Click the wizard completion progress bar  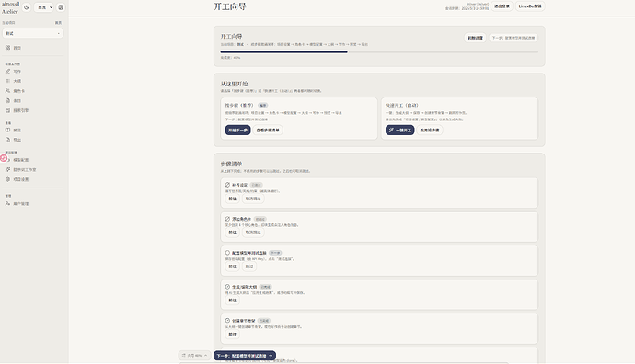click(379, 51)
